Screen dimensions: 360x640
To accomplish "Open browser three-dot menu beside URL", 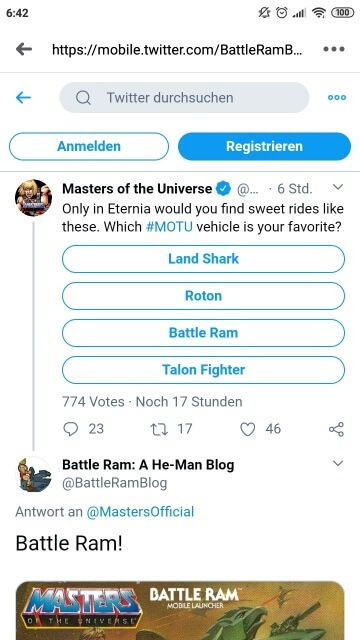I will click(334, 49).
